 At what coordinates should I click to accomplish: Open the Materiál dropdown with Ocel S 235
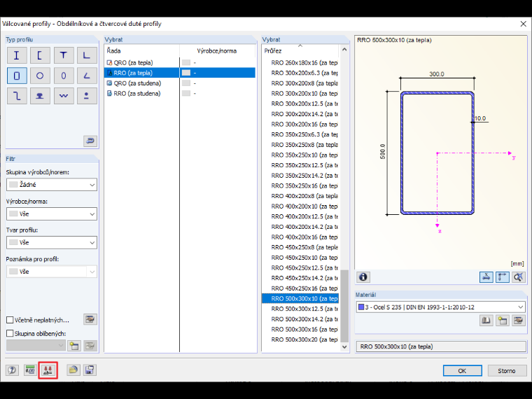click(x=441, y=307)
